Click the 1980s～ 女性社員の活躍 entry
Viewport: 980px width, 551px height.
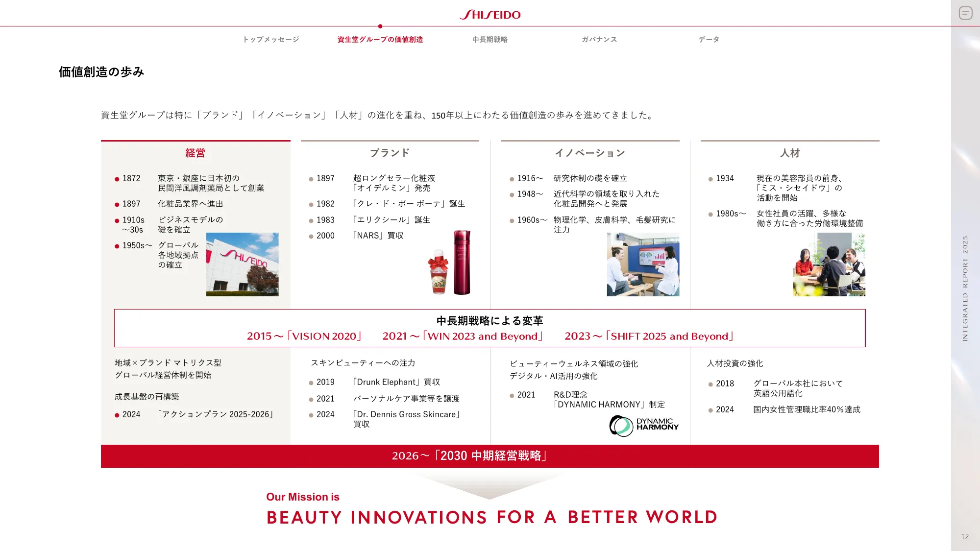[x=786, y=218]
